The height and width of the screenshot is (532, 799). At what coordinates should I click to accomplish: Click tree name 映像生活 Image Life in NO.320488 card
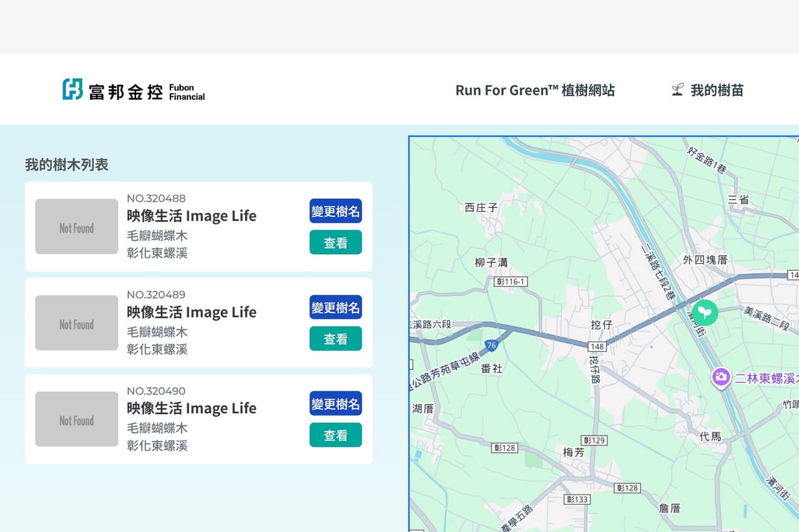[192, 216]
